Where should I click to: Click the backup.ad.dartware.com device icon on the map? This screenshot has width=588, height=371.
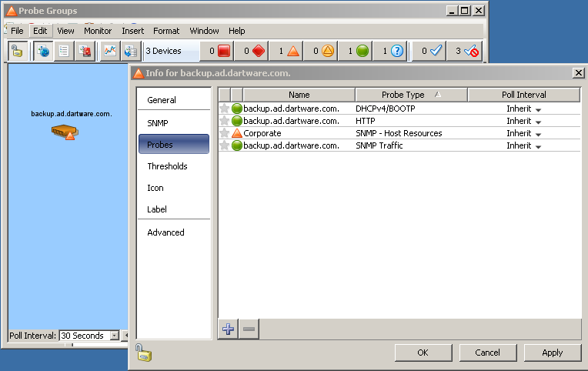point(64,132)
